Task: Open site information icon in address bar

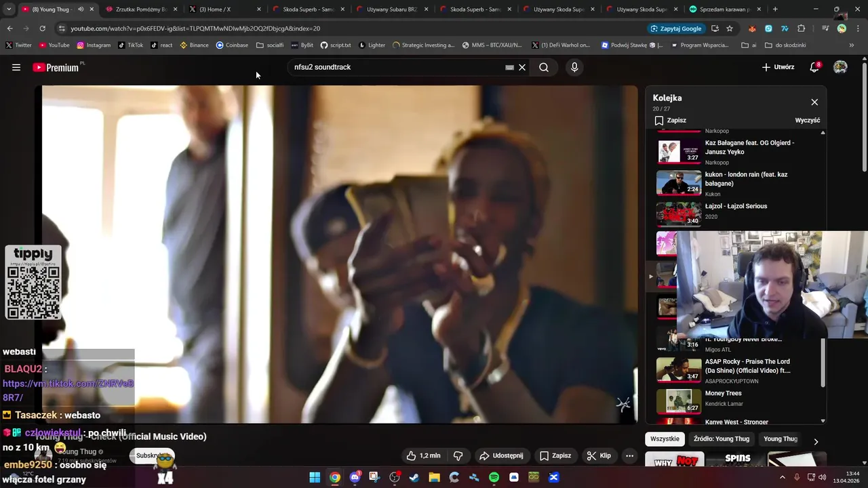Action: pos(62,28)
